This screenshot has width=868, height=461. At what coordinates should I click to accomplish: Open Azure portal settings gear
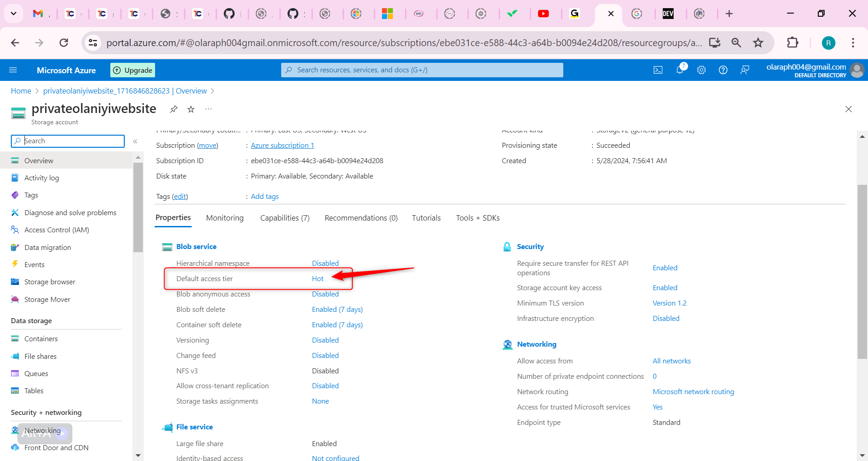[701, 70]
